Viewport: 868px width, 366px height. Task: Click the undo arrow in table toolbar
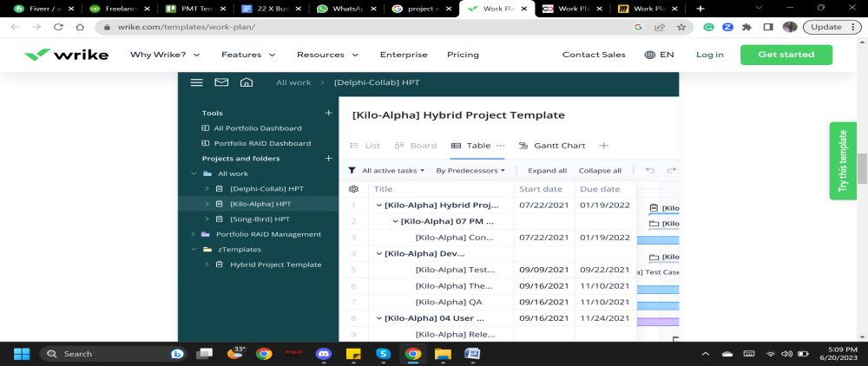[x=650, y=171]
